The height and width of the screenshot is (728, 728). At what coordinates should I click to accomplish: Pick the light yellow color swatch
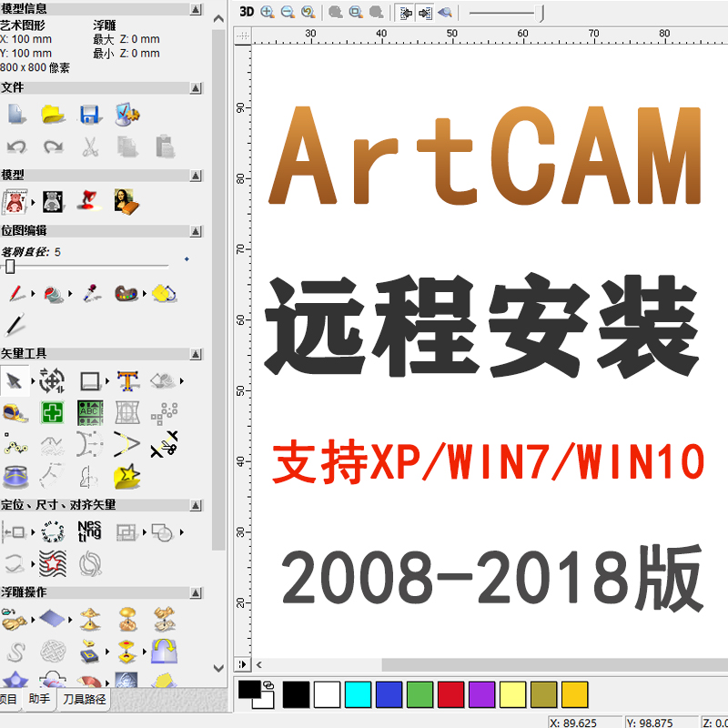(x=513, y=694)
